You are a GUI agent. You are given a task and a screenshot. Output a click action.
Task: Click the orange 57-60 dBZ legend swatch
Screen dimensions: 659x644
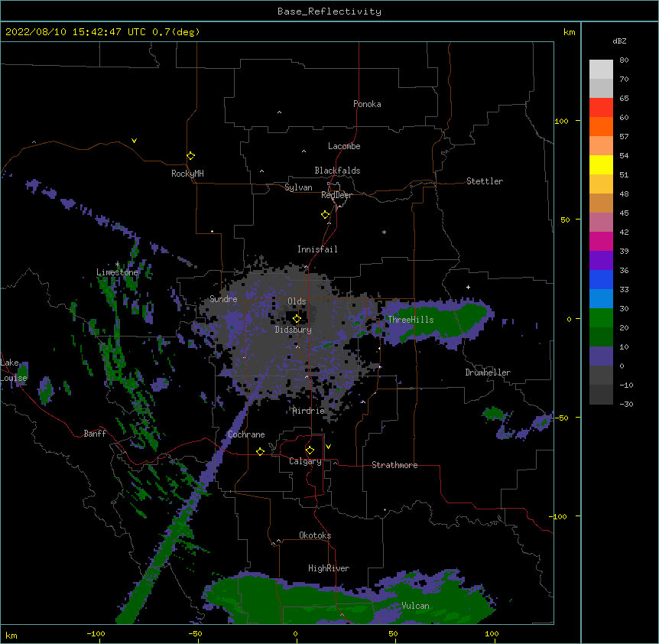pyautogui.click(x=601, y=127)
